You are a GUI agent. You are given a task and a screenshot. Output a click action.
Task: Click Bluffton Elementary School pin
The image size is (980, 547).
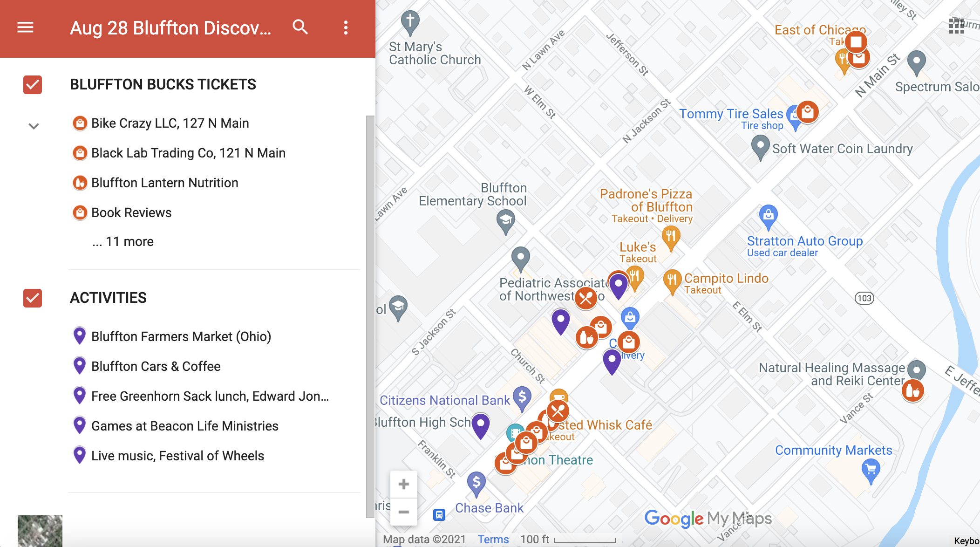(505, 222)
